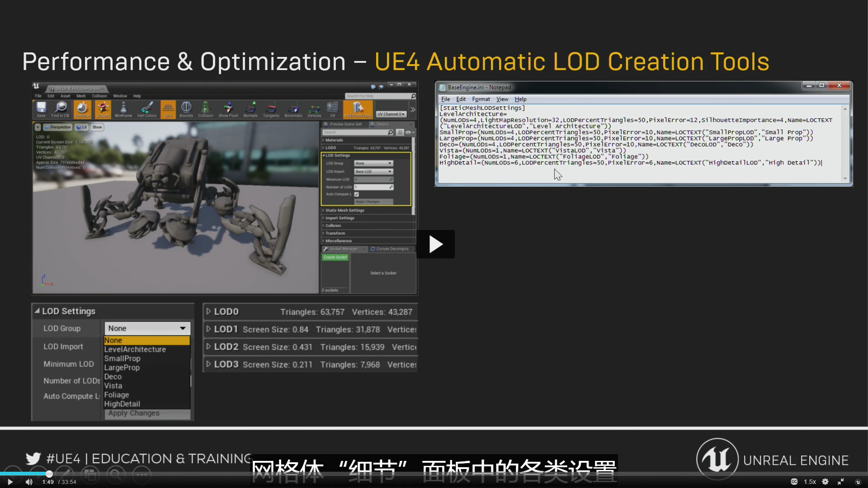Enable the Normals display icon
Image resolution: width=868 pixels, height=488 pixels.
[251, 109]
